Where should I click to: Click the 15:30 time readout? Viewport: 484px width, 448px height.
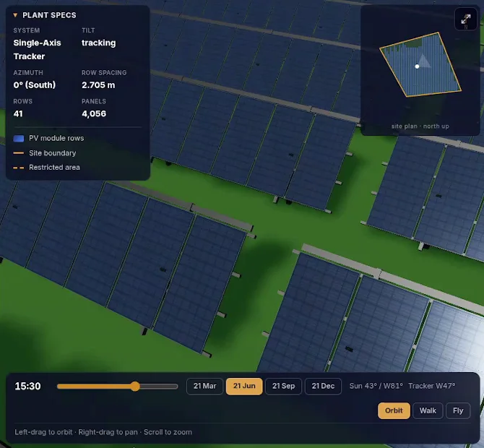(x=27, y=386)
